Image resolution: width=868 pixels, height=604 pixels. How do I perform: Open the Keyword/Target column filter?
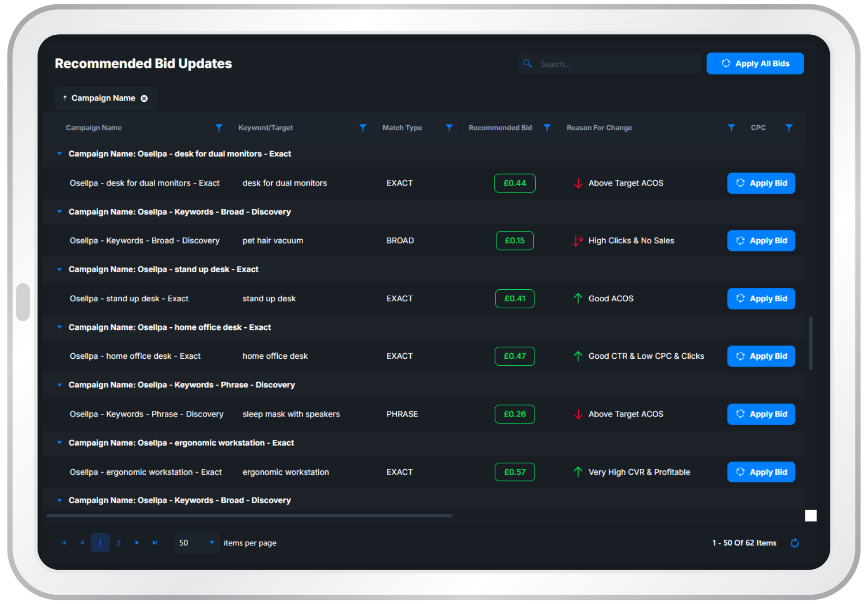[x=363, y=128]
